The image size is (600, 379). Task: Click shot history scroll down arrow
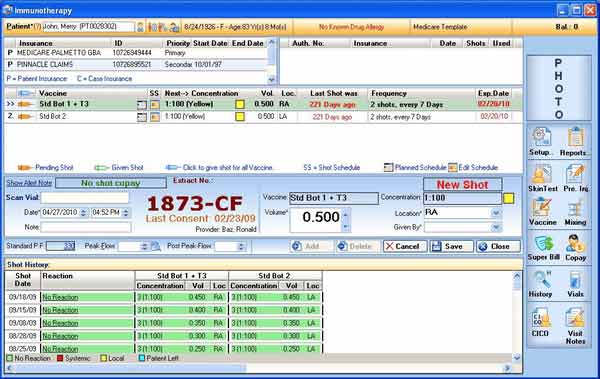coord(517,358)
